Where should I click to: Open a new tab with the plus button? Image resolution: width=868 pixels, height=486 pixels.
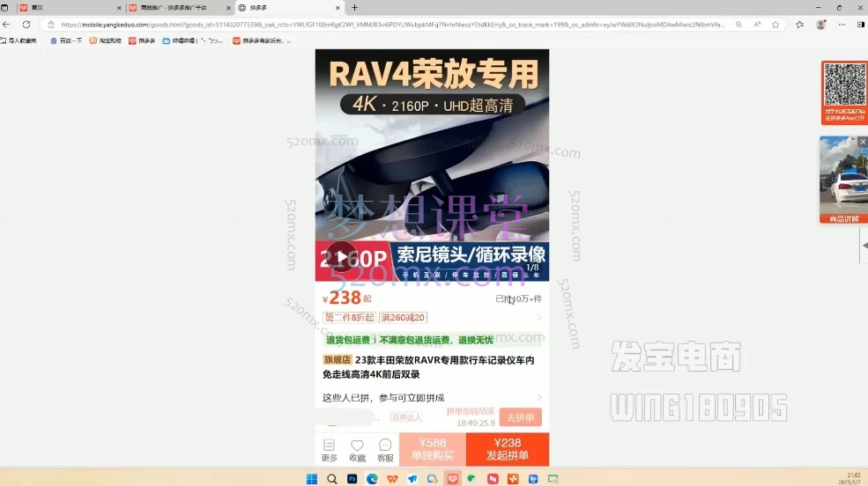355,8
